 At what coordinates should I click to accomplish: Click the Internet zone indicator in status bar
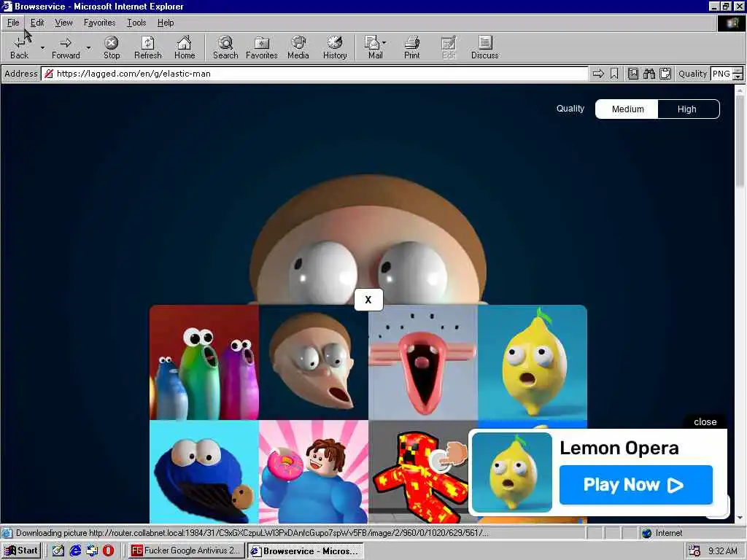pos(661,533)
